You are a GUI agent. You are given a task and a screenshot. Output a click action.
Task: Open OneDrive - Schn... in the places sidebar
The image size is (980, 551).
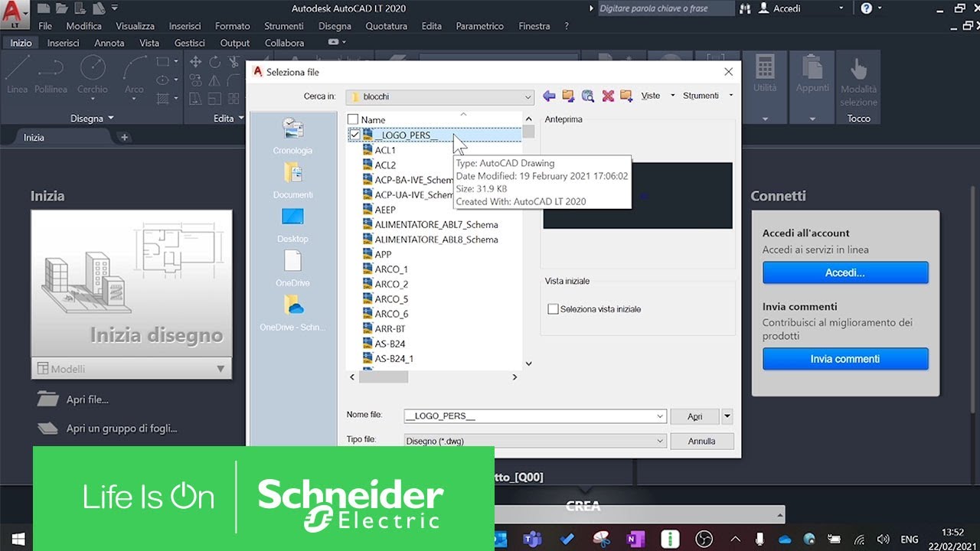click(x=292, y=313)
